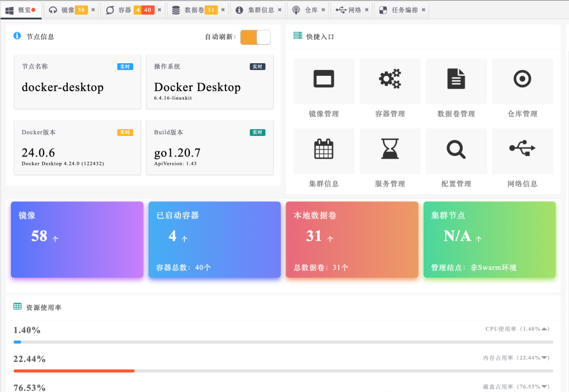Open the 配置管理 magnifier icon
Screen dimensions: 569x392
coord(456,149)
